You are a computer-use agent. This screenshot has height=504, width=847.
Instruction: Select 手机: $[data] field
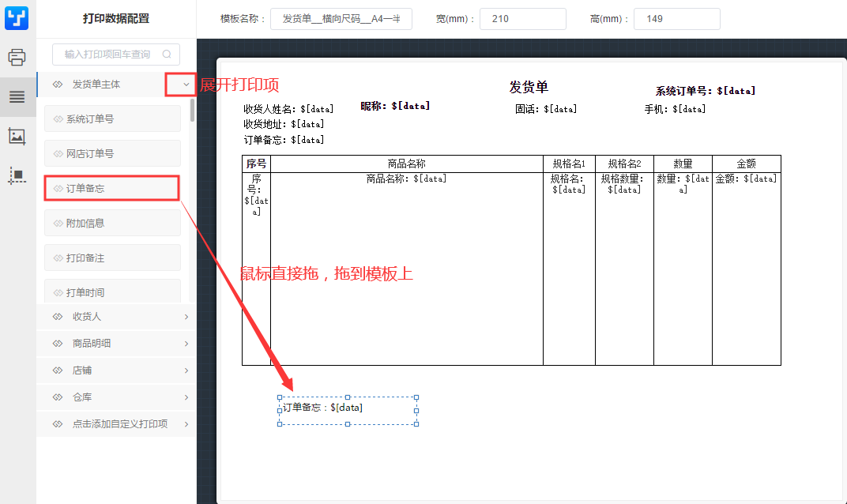point(675,109)
